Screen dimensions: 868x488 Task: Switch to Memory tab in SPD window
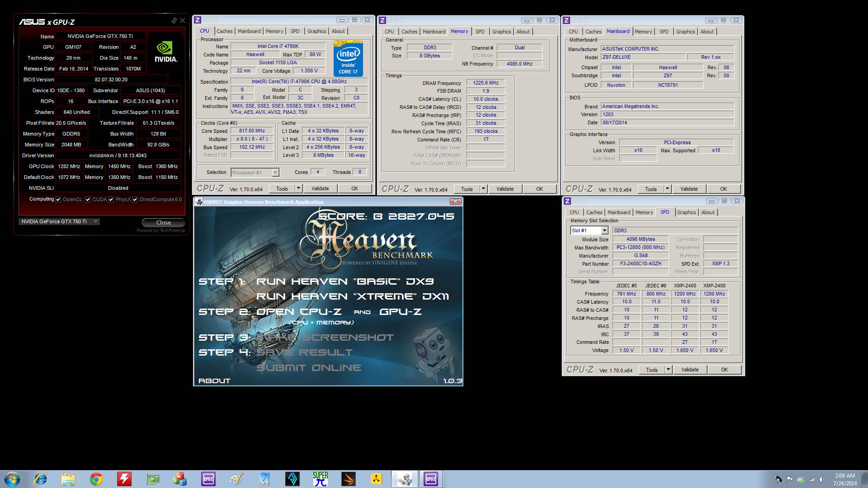(644, 212)
